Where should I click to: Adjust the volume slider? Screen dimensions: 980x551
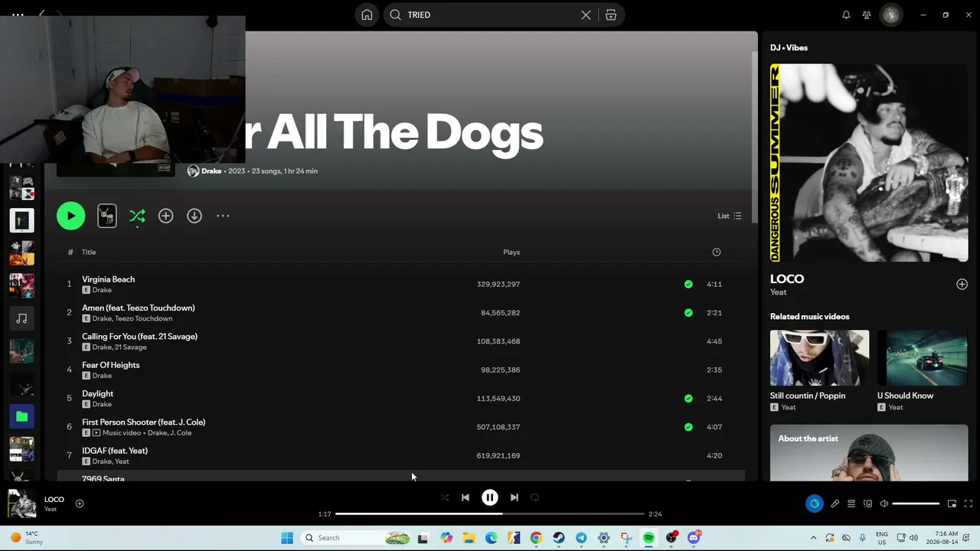coord(916,504)
